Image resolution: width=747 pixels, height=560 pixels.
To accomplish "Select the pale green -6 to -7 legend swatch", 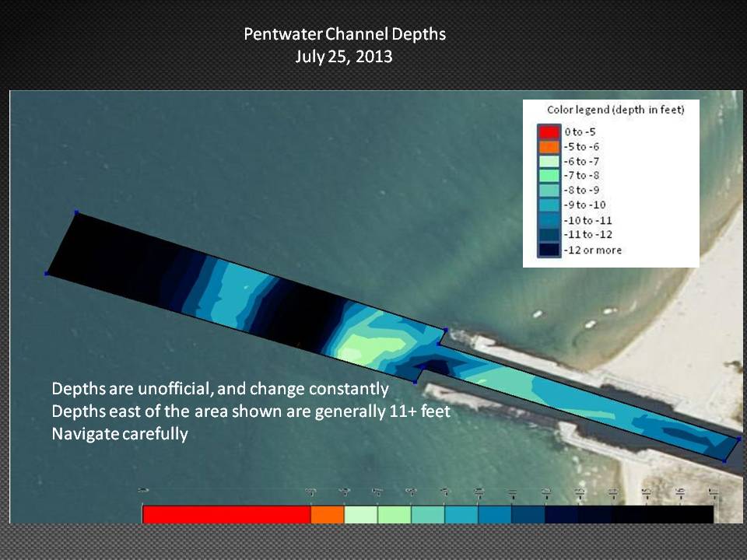I will click(x=549, y=161).
